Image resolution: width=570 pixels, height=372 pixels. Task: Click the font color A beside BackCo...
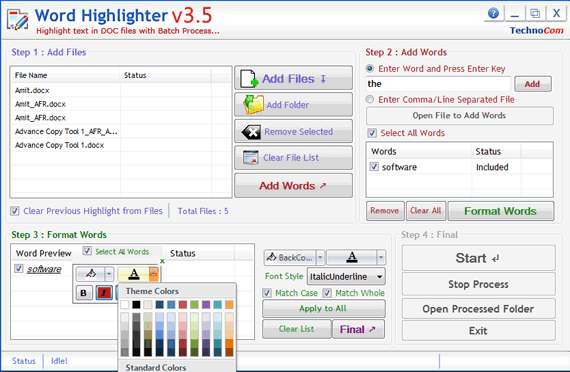[x=352, y=257]
